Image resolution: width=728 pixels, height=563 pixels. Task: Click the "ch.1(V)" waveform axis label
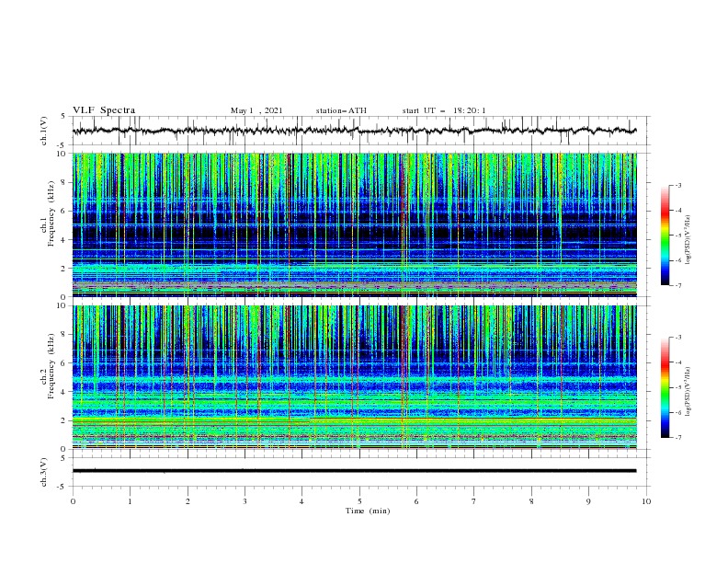(43, 131)
